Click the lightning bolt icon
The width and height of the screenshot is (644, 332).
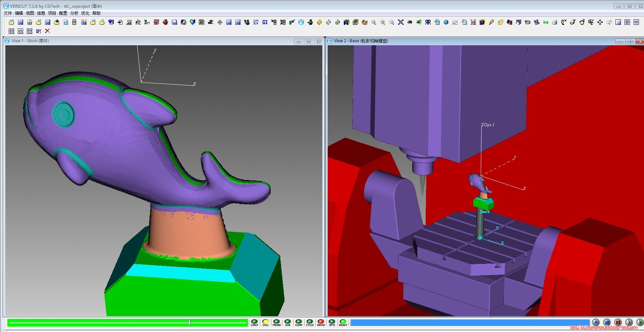point(491,22)
